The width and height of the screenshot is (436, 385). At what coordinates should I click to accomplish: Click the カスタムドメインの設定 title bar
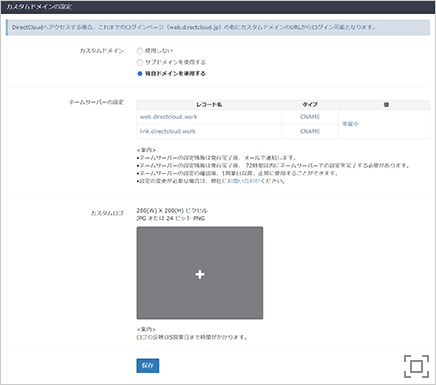[x=218, y=7]
